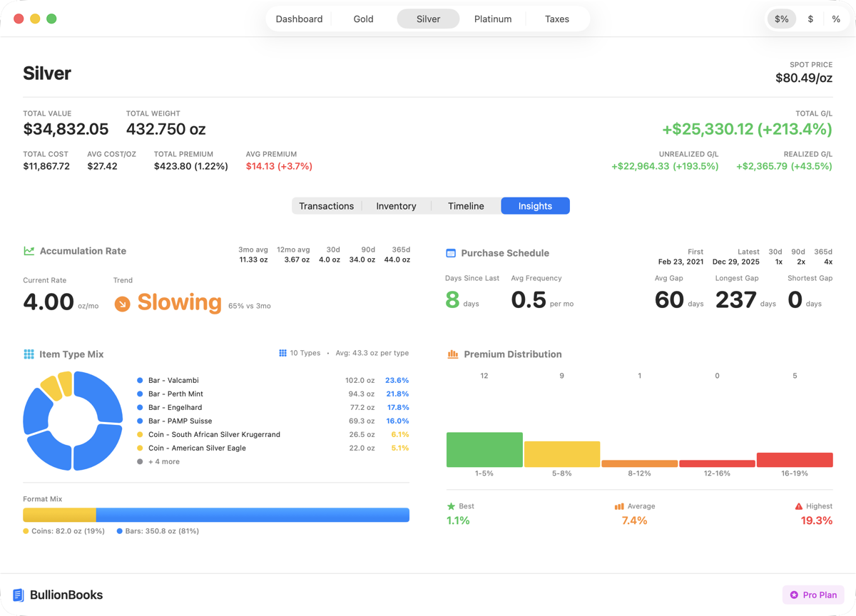The width and height of the screenshot is (856, 616).
Task: Click the Purchase Schedule calendar icon
Action: [451, 253]
